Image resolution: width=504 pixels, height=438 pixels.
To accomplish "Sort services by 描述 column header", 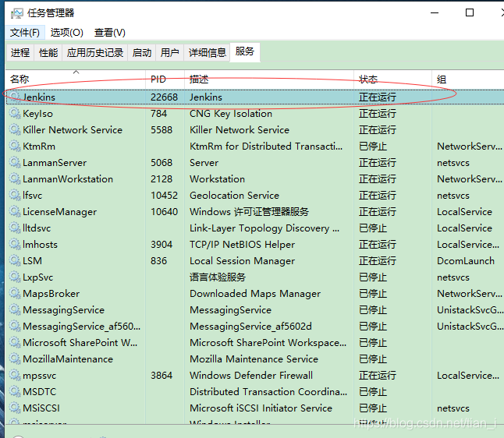I will (269, 79).
